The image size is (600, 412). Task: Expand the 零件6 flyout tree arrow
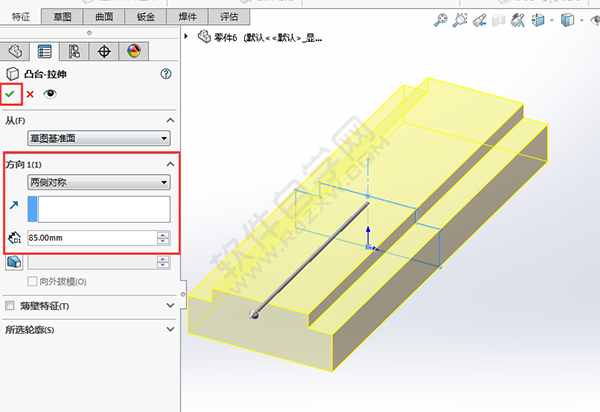click(186, 36)
